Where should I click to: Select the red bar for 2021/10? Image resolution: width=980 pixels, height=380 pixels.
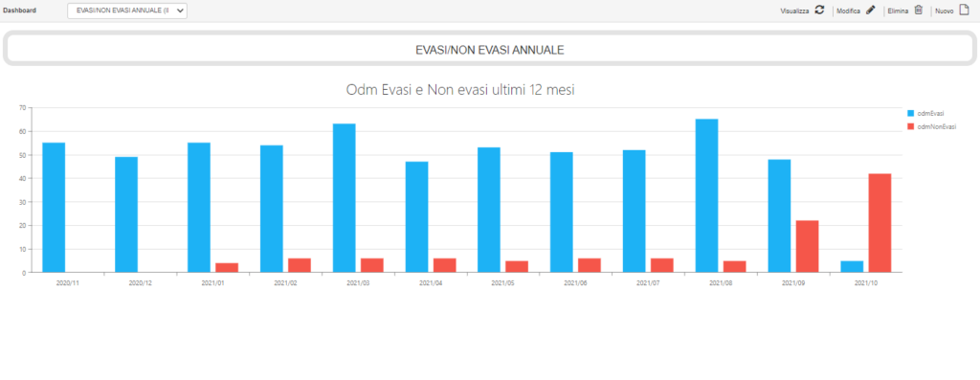click(x=880, y=223)
